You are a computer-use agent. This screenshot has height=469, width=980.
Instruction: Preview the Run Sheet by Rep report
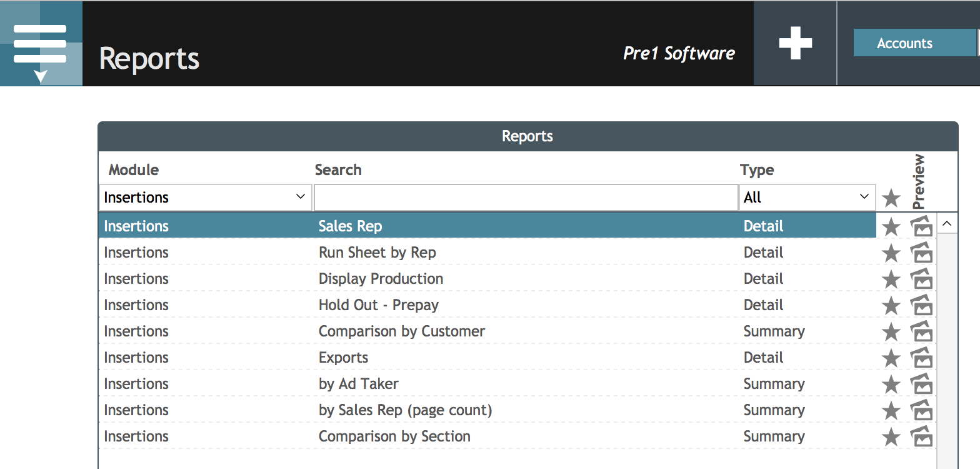coord(921,253)
